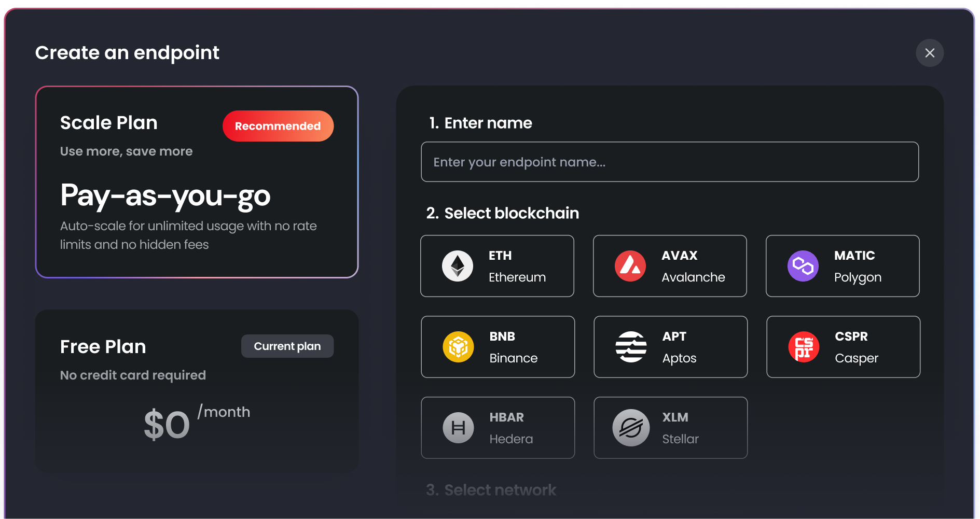
Task: Select the MATIC Polygon blockchain card
Action: [842, 266]
